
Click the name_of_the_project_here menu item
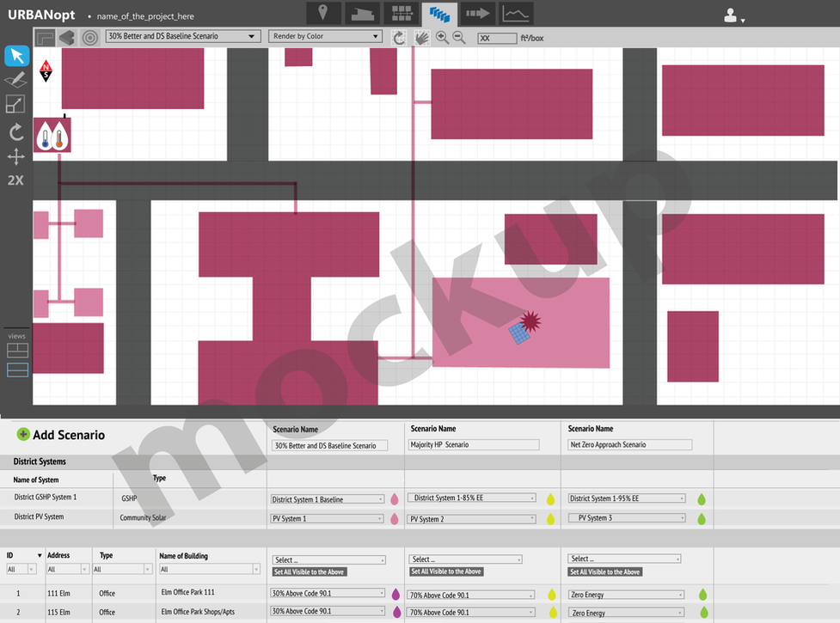pyautogui.click(x=146, y=15)
